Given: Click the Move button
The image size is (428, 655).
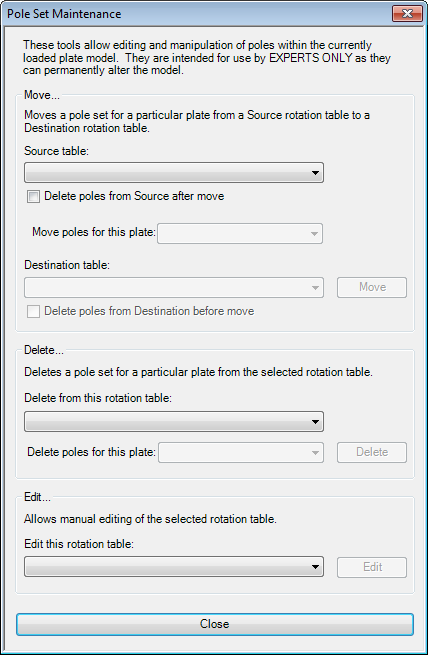Looking at the screenshot, I should click(x=372, y=287).
